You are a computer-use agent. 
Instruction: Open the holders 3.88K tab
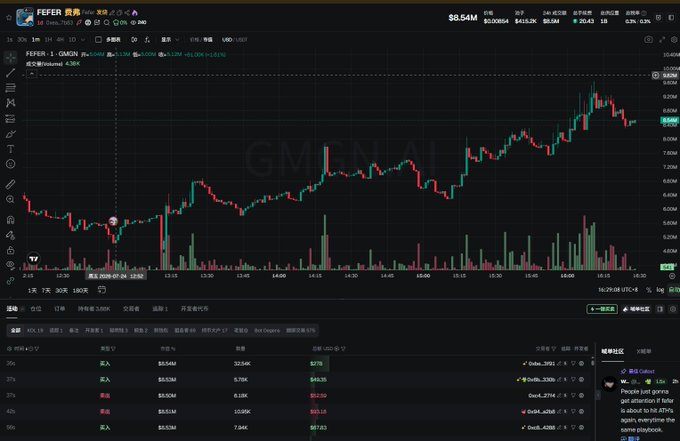click(x=94, y=309)
